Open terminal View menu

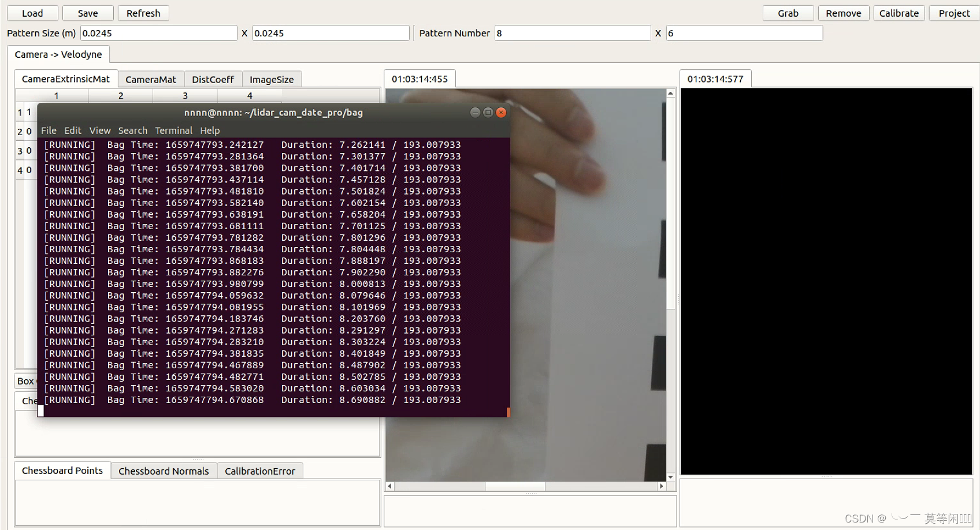(100, 130)
